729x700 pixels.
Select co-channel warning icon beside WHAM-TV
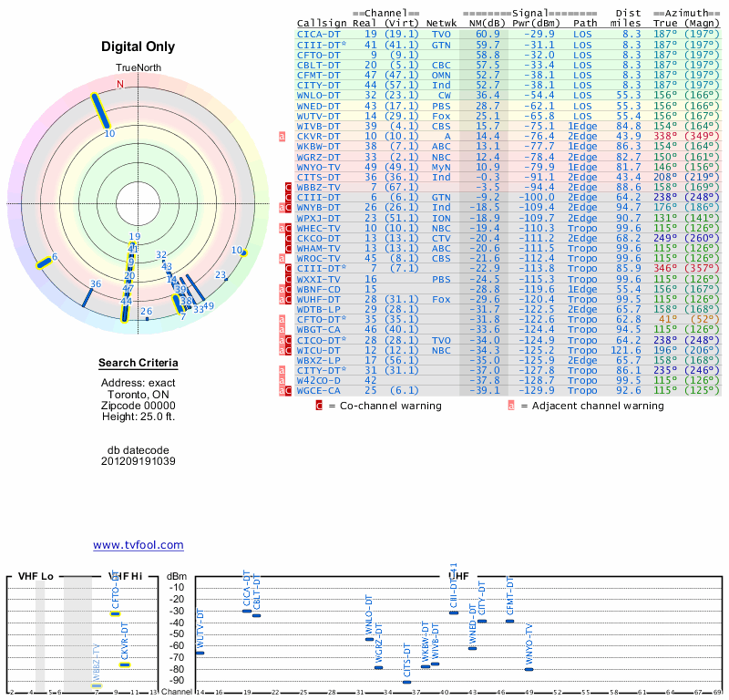(289, 248)
